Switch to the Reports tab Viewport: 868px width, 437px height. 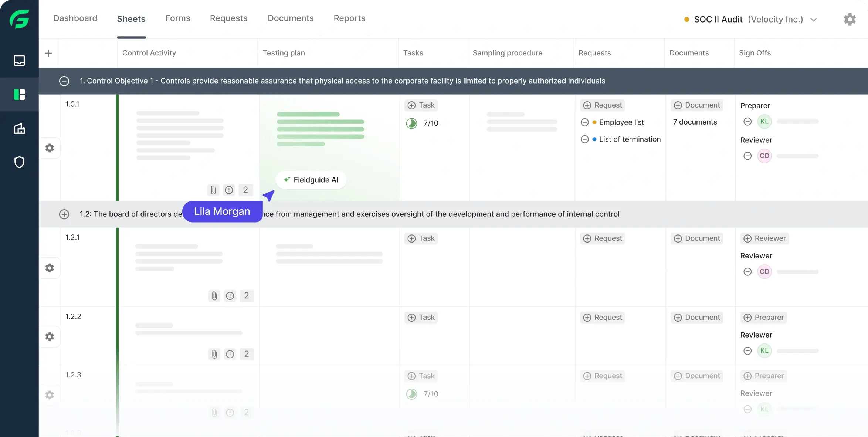349,18
